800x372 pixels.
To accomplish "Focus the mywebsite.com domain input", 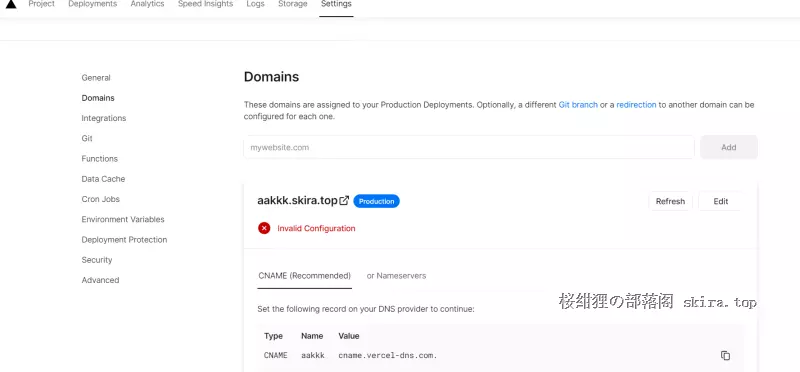I will 469,147.
